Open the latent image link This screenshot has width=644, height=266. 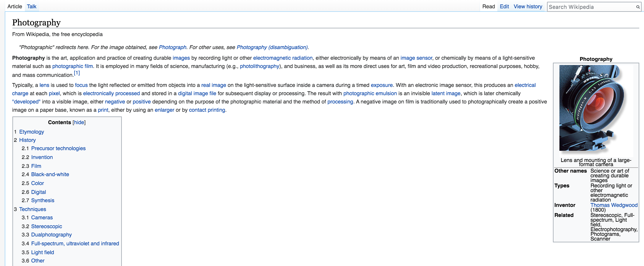coord(446,93)
